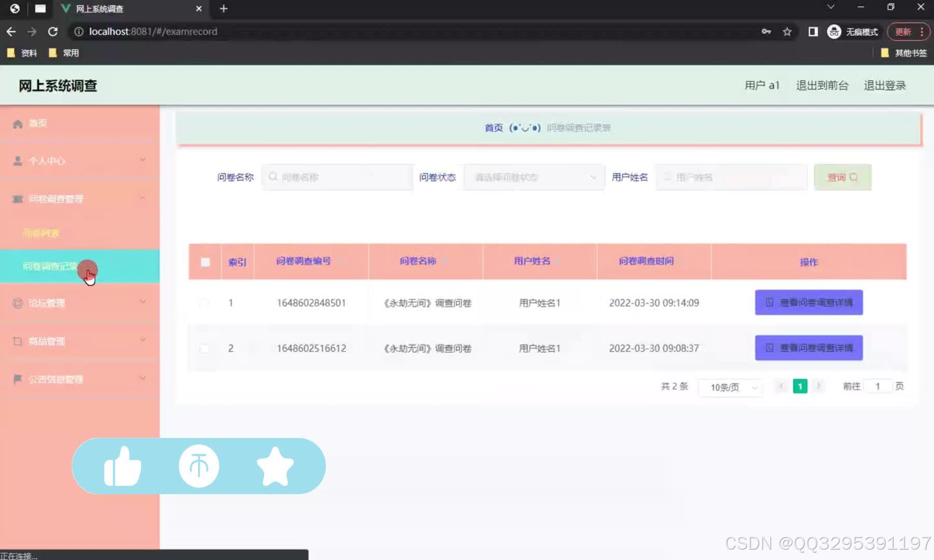This screenshot has height=560, width=934.
Task: Click the user icon beside 个人中心
Action: click(x=18, y=161)
